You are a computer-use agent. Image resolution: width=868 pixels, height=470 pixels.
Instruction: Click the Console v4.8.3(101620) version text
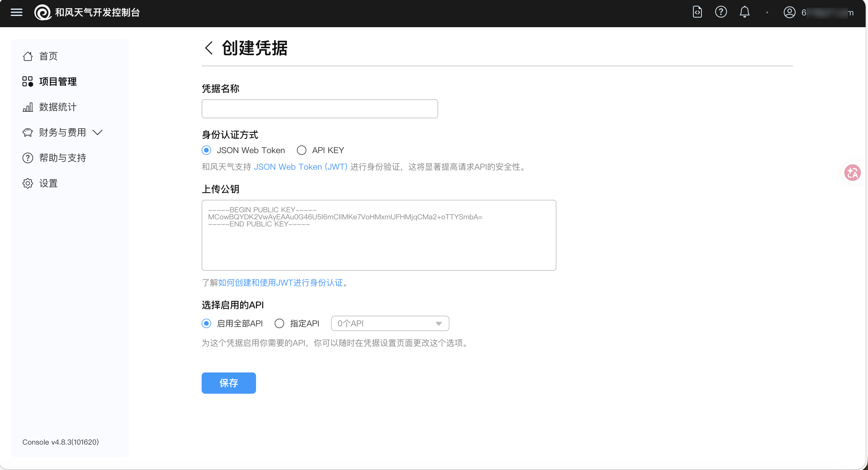pos(61,442)
